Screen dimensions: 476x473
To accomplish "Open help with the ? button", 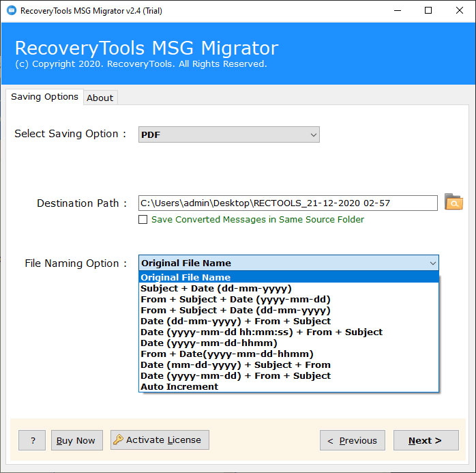I will [32, 440].
